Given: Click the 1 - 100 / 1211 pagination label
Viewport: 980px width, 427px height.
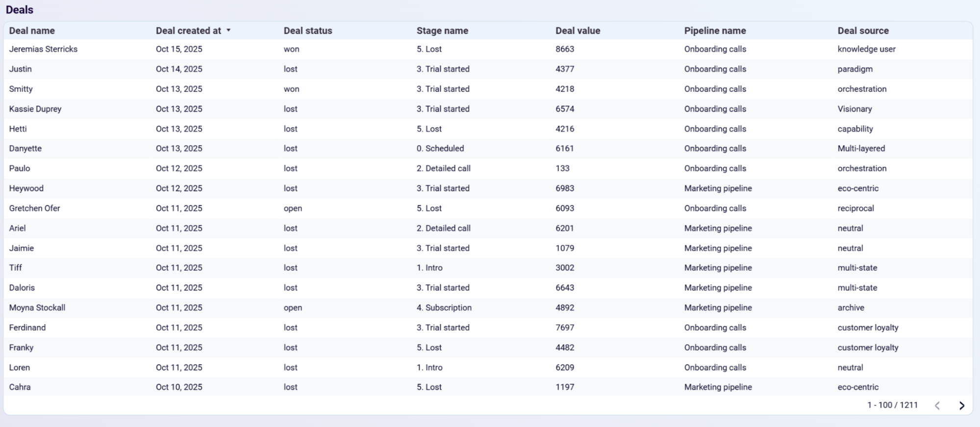Looking at the screenshot, I should click(892, 405).
